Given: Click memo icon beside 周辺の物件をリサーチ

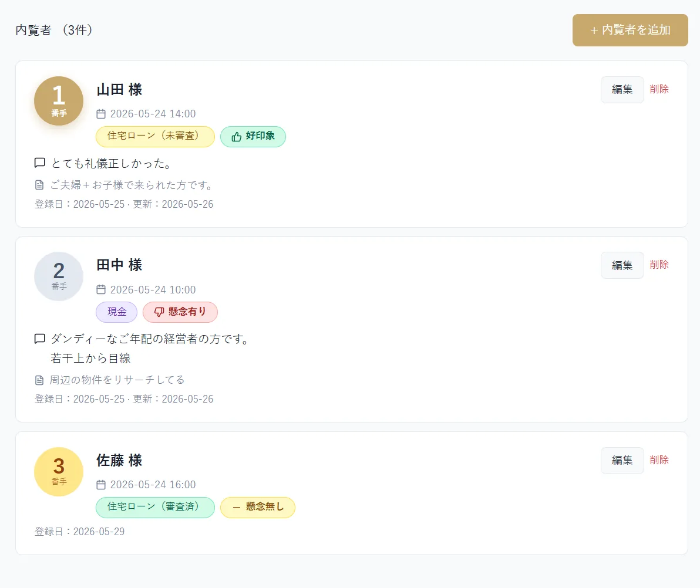Looking at the screenshot, I should pyautogui.click(x=39, y=380).
